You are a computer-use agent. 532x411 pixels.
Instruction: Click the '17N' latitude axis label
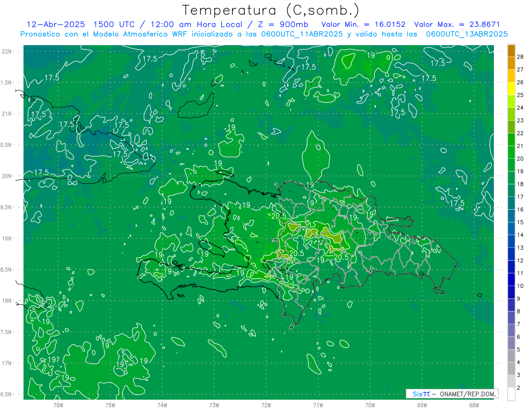coord(7,363)
